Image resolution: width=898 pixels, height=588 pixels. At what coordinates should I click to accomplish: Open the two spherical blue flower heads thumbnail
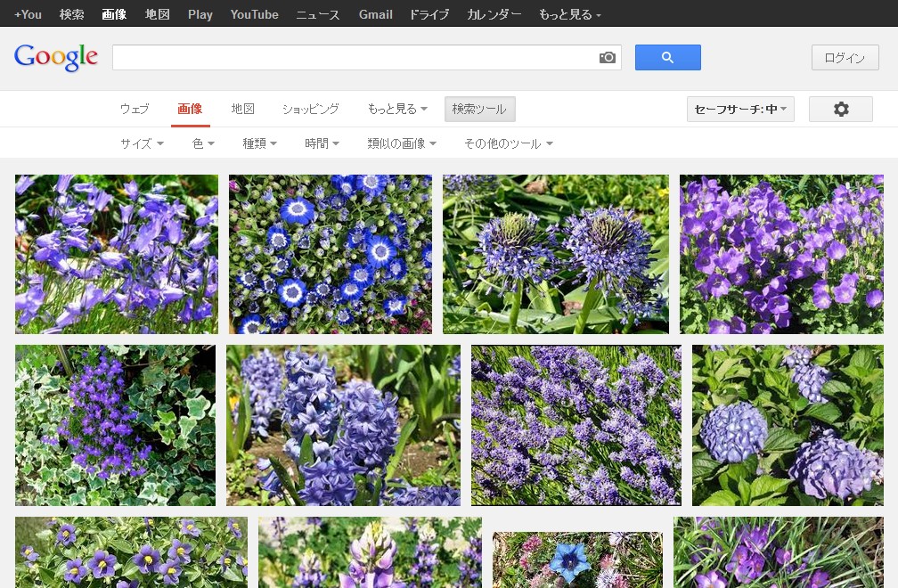click(x=556, y=254)
